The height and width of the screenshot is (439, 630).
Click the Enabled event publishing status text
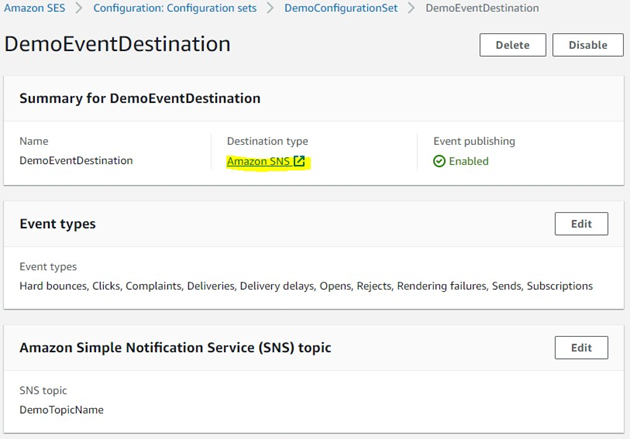tap(469, 161)
